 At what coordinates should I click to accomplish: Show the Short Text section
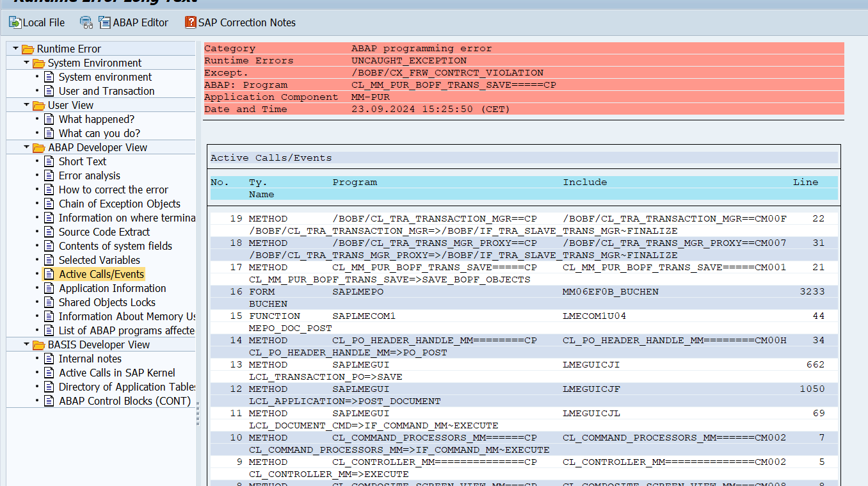pos(83,162)
